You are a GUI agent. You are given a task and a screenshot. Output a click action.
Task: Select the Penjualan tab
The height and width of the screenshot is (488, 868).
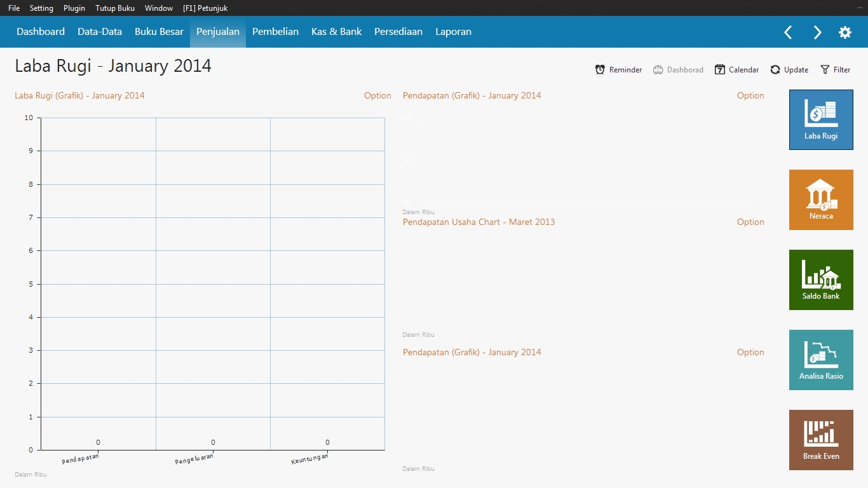coord(218,32)
